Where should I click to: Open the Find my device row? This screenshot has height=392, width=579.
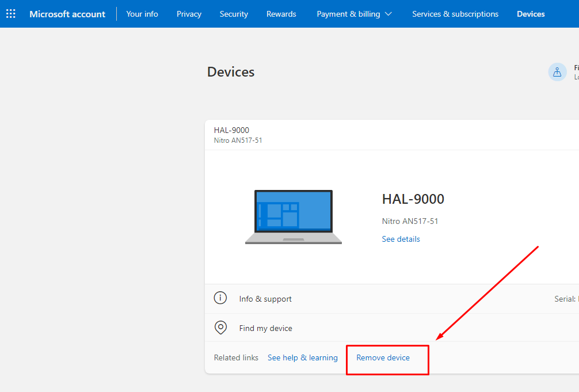coord(392,328)
